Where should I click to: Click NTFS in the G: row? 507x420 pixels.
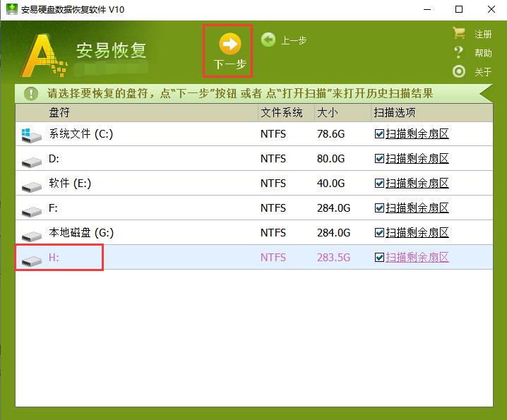(273, 232)
